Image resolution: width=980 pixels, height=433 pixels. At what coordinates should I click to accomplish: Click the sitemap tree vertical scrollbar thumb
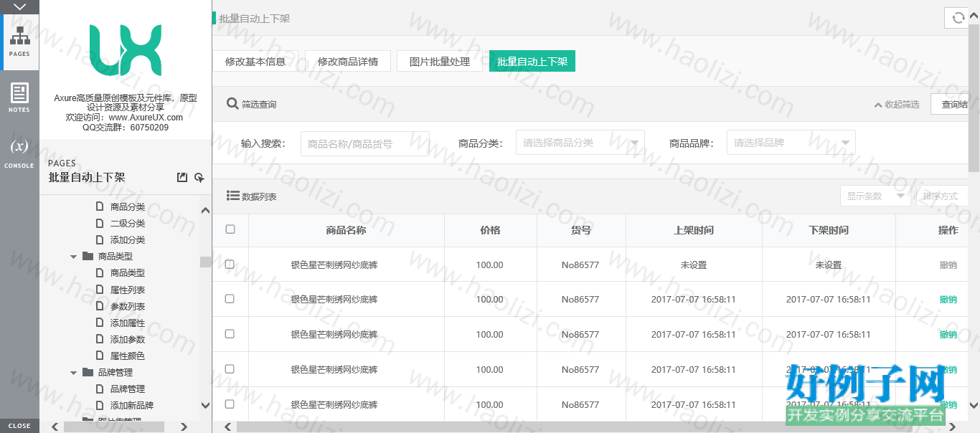pyautogui.click(x=205, y=262)
